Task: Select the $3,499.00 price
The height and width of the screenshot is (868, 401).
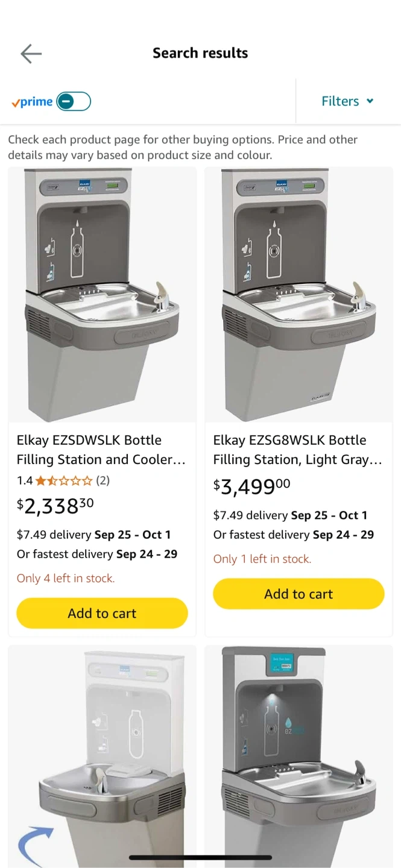Action: click(x=252, y=486)
